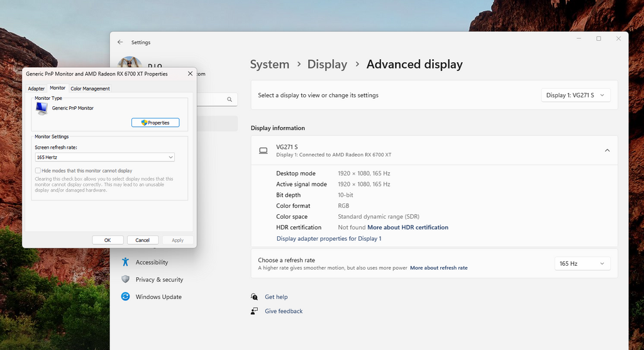Close the Settings window
Screen dimensions: 644x350
click(x=618, y=38)
